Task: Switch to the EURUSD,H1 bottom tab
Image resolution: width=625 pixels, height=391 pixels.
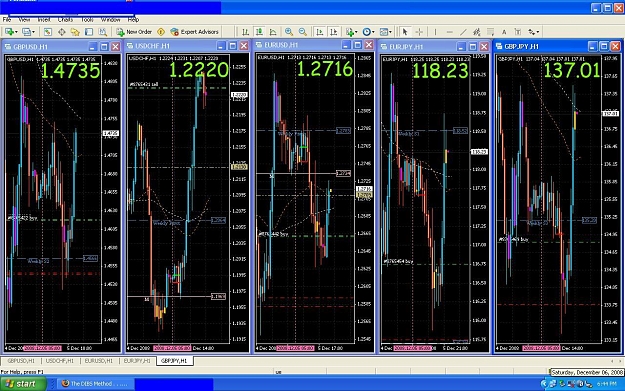Action: pos(98,361)
